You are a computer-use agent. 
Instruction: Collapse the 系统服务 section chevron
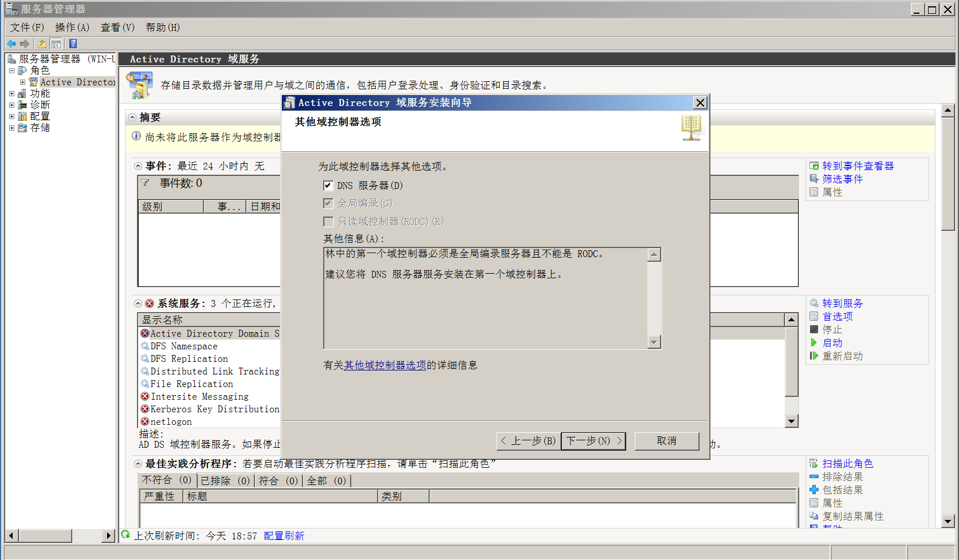click(138, 303)
